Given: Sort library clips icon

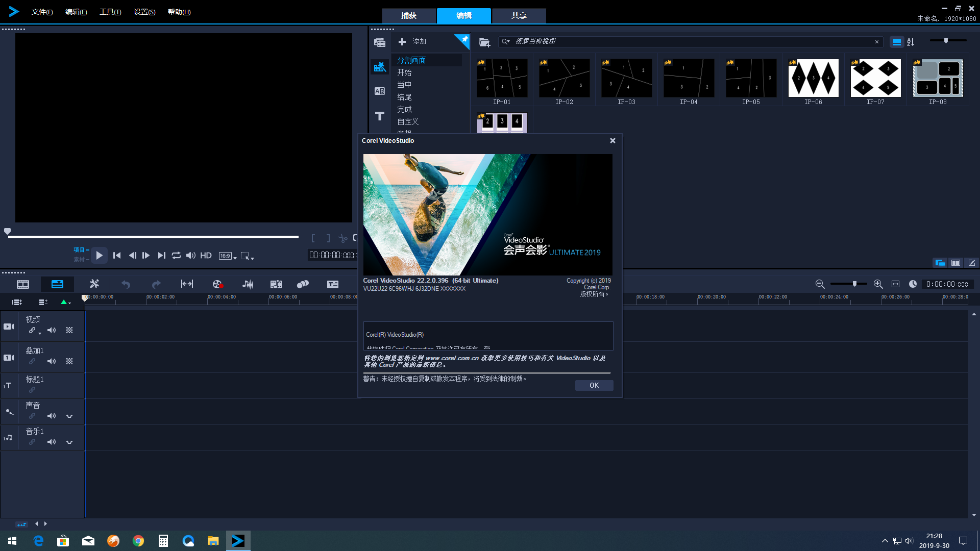Looking at the screenshot, I should 911,42.
